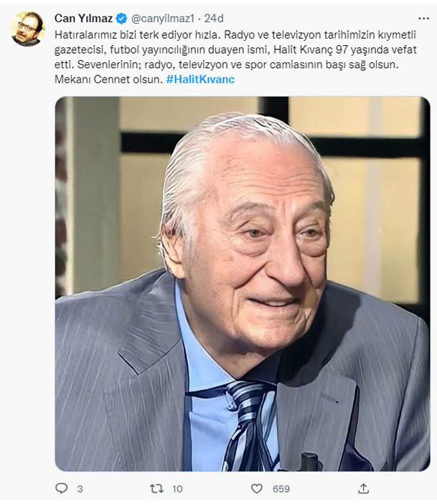Image resolution: width=437 pixels, height=504 pixels.
Task: Click the blue verified badge
Action: click(x=122, y=18)
